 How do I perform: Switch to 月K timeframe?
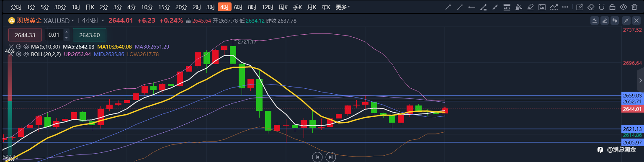point(312,7)
